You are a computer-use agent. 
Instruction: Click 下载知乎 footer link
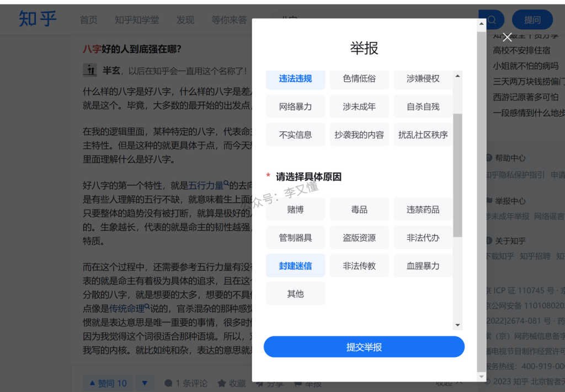point(500,256)
